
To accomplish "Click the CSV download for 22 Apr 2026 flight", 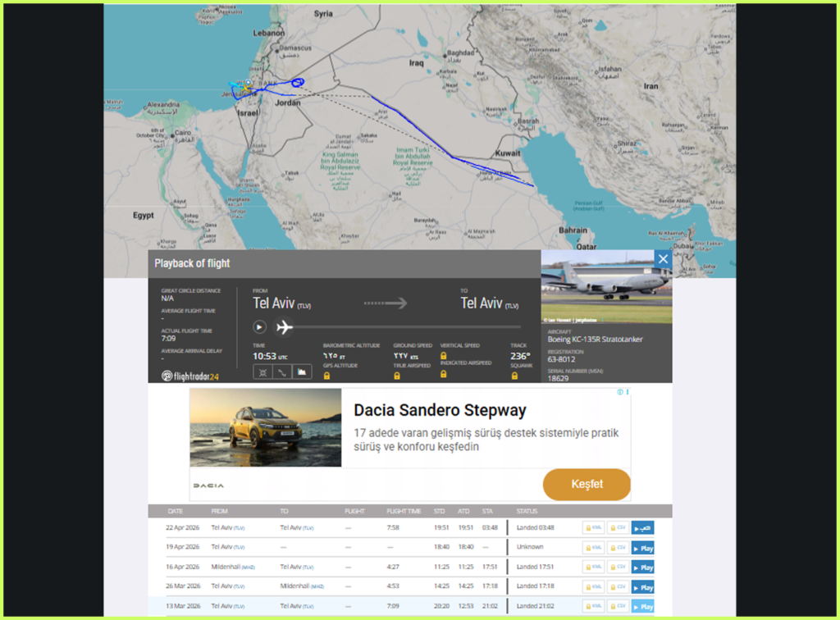I will [x=617, y=528].
